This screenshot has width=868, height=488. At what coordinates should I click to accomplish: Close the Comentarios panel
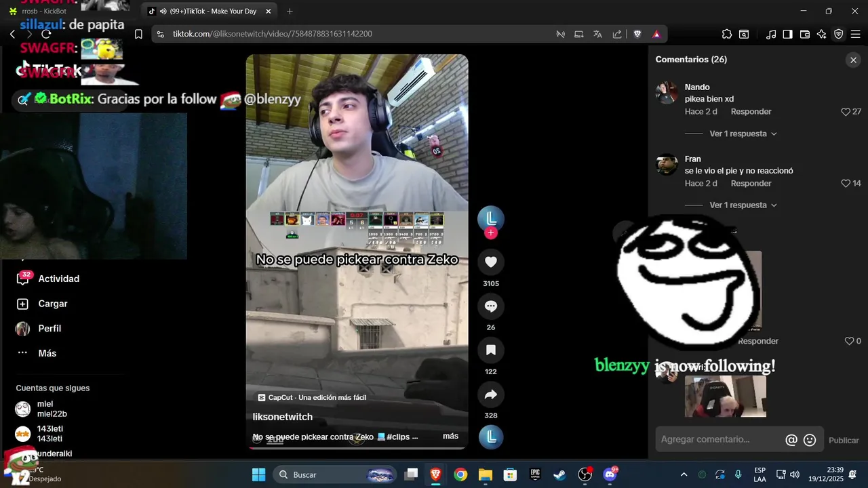click(853, 60)
